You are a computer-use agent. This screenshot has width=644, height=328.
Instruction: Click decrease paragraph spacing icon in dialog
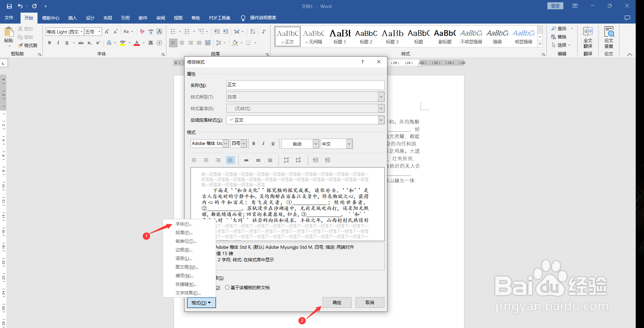tap(298, 160)
